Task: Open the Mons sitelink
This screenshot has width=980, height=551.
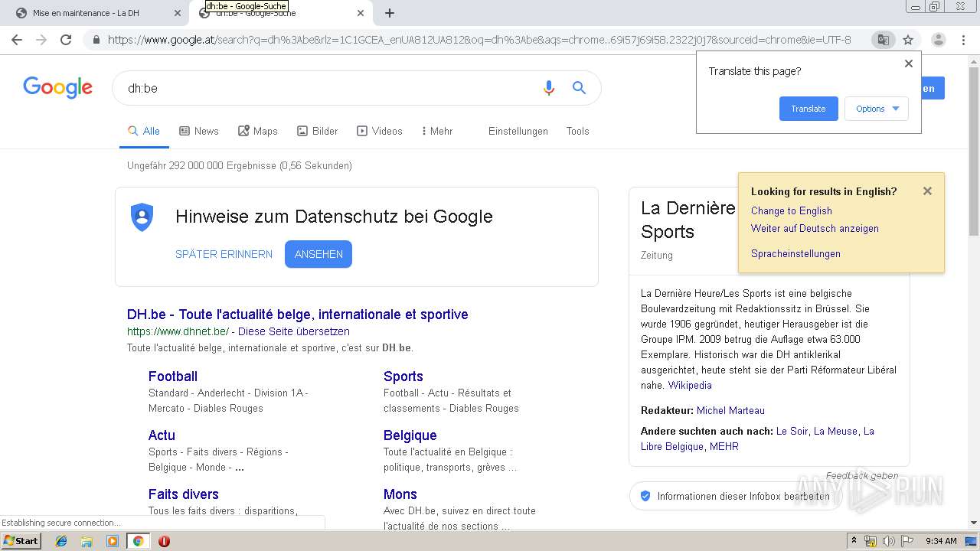Action: tap(400, 494)
